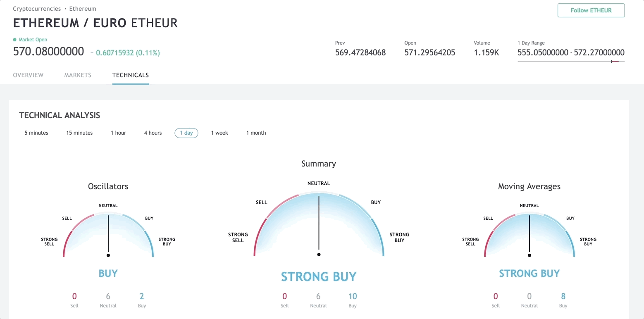The width and height of the screenshot is (644, 319).
Task: Choose the 4 hours timeframe
Action: coord(153,133)
